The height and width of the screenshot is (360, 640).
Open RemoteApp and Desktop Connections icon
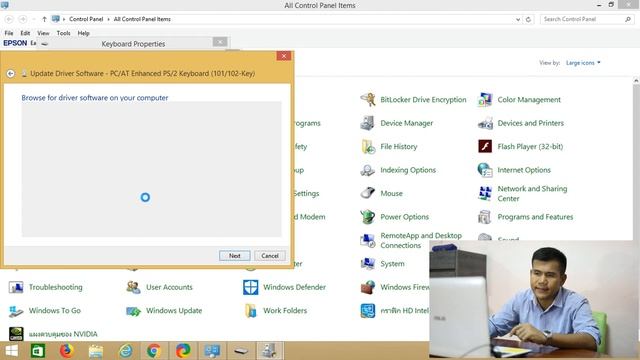click(368, 240)
